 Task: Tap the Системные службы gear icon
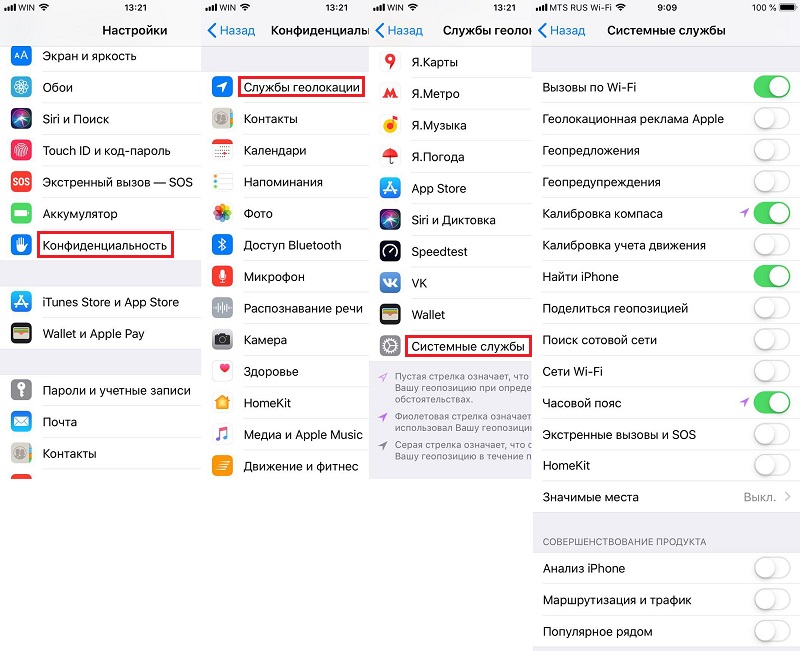390,346
